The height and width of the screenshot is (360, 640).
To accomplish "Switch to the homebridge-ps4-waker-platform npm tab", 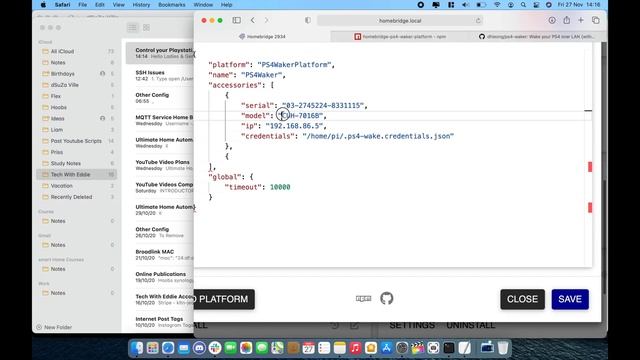I will tap(400, 36).
